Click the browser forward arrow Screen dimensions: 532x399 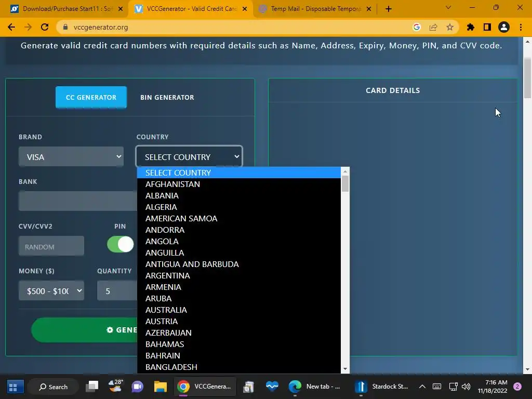click(x=28, y=27)
